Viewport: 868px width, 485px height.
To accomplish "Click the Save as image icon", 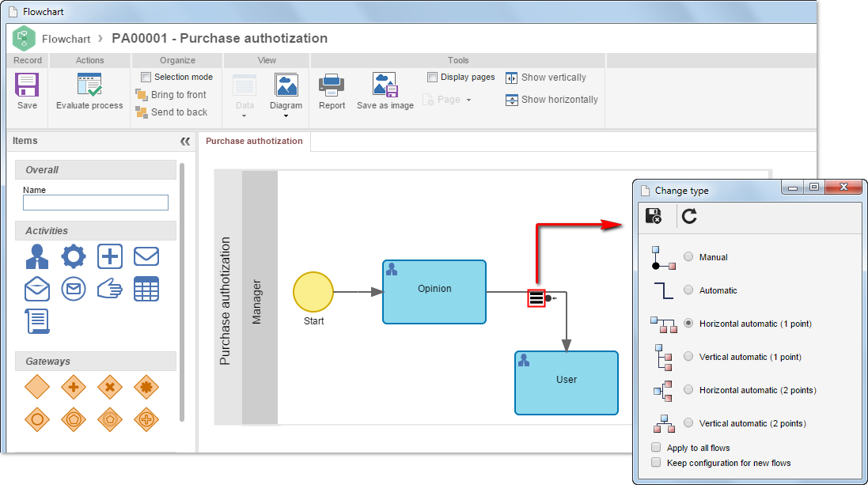I will 385,85.
